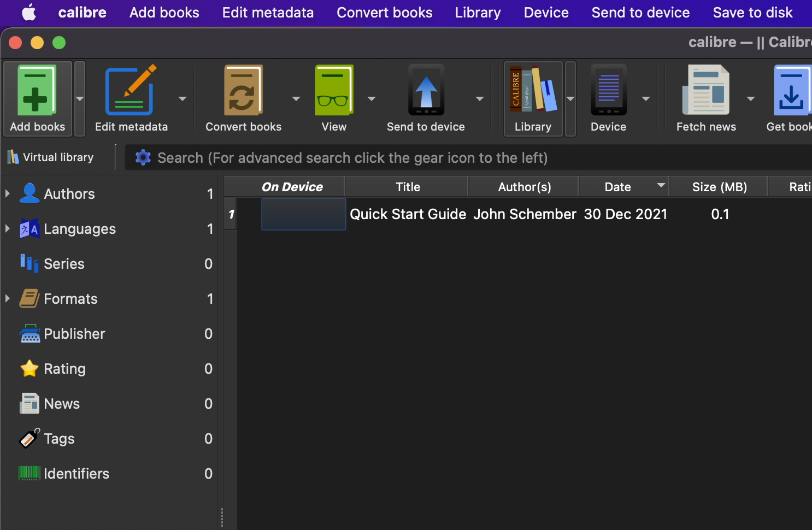Open the Edit metadata menu bar item
The height and width of the screenshot is (530, 812).
coord(268,12)
